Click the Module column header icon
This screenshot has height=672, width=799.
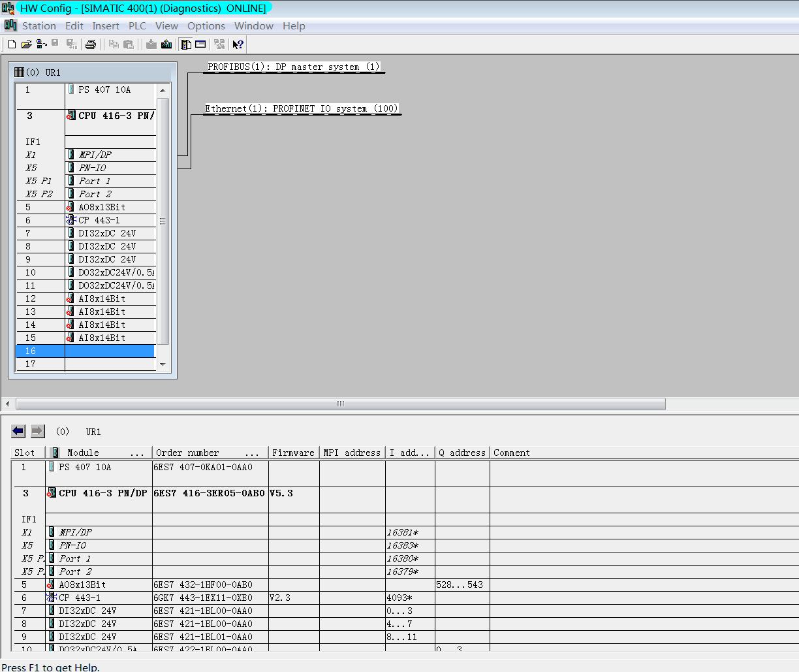pos(55,453)
